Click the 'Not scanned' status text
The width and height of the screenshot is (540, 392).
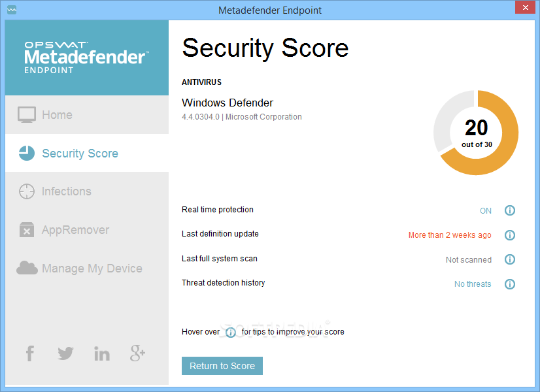[x=468, y=260]
